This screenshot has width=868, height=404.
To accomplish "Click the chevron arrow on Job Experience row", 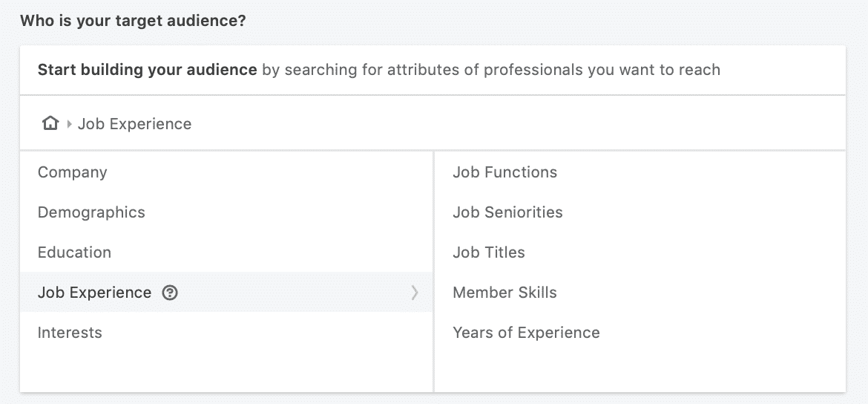I will 415,293.
